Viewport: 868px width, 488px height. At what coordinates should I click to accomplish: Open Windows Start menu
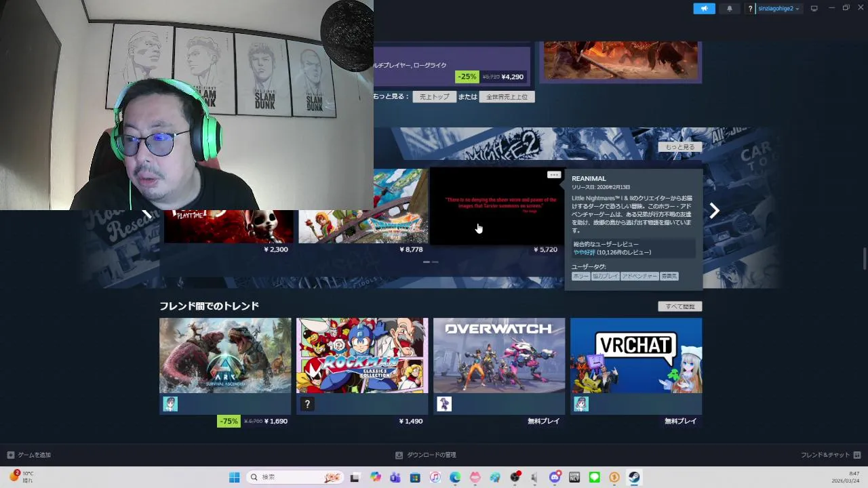click(x=234, y=477)
